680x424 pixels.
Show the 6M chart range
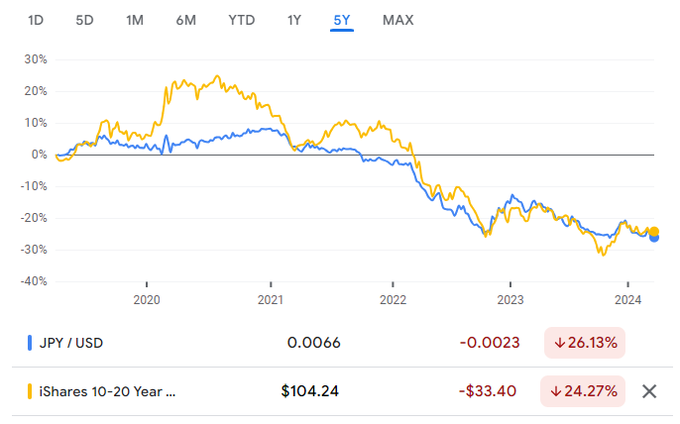(186, 20)
